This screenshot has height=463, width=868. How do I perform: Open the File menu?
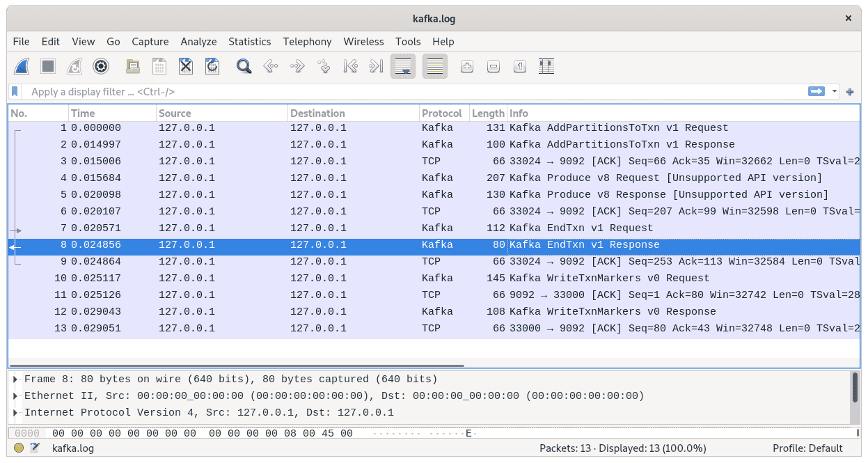tap(22, 42)
